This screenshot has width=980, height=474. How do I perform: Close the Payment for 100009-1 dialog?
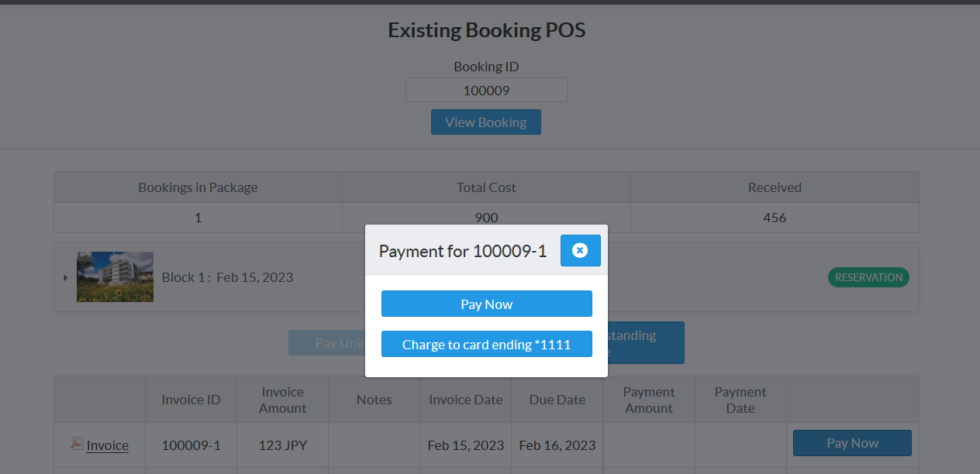tap(580, 250)
